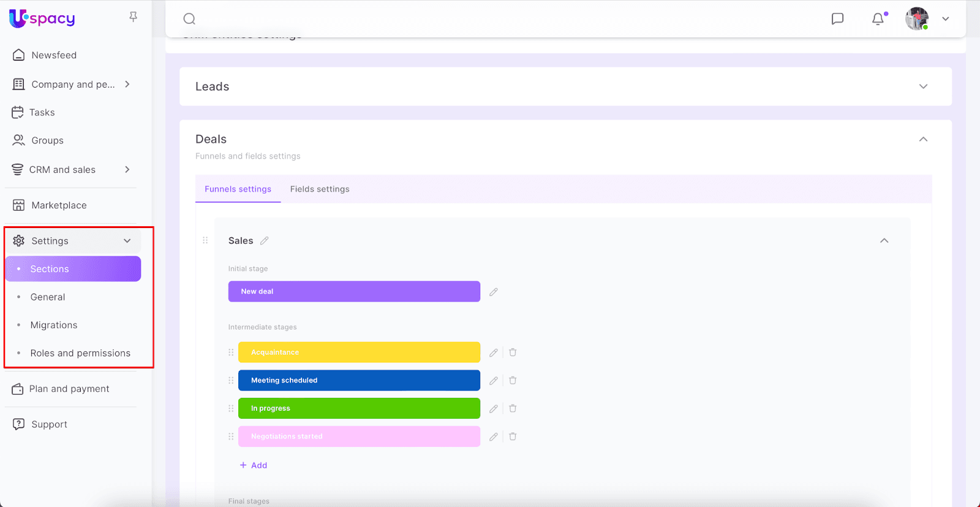Click the green In progress stage bar
This screenshot has width=980, height=507.
[359, 408]
